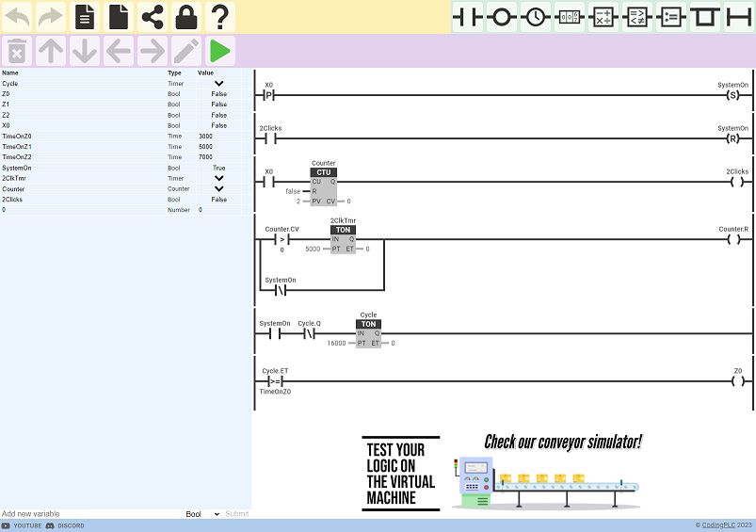Add a new rung line element

(x=739, y=17)
